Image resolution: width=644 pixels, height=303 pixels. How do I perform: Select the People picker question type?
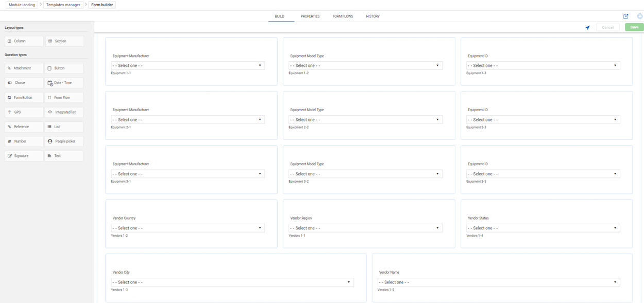click(64, 141)
